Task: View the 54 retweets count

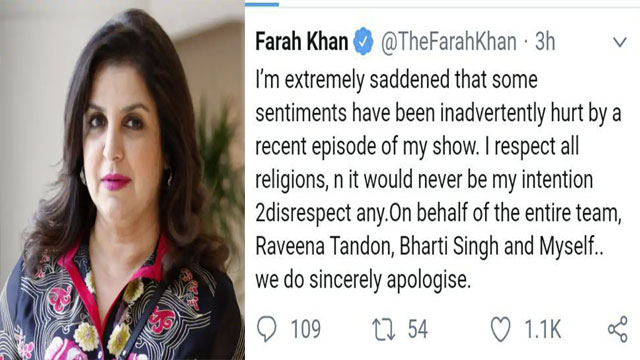Action: pyautogui.click(x=418, y=329)
